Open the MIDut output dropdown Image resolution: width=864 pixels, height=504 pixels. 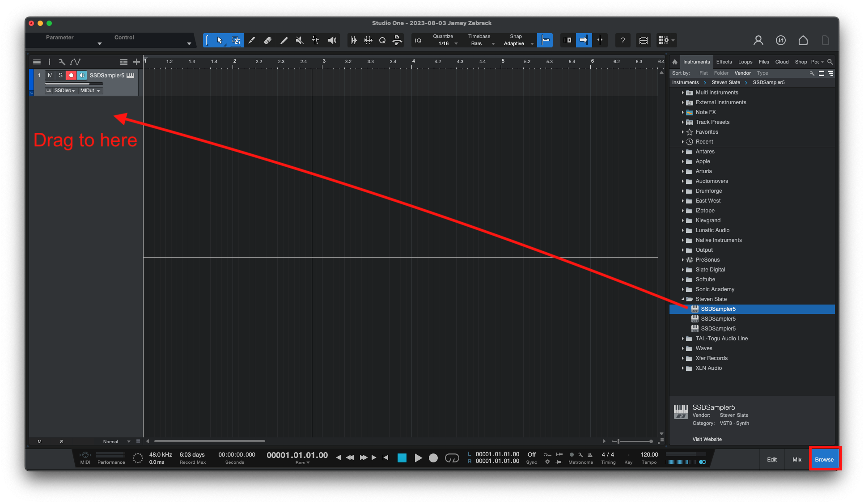click(x=90, y=90)
